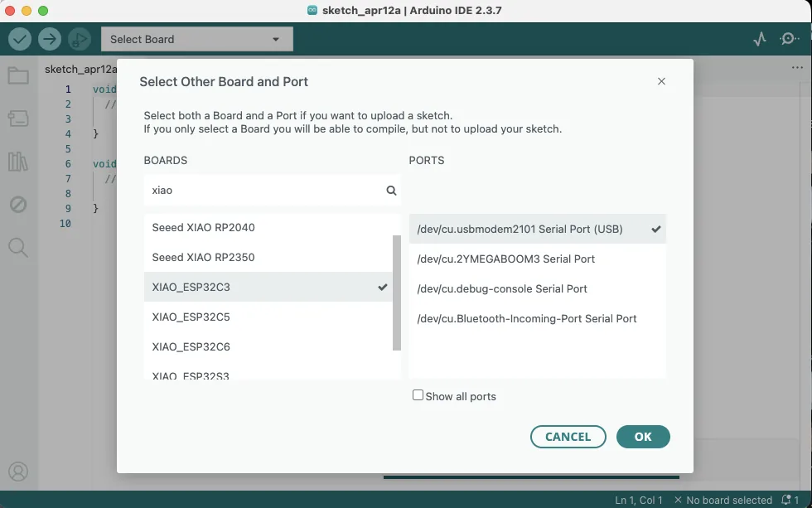Dismiss the dialog with CANCEL button
Viewport: 812px width, 508px height.
(x=568, y=437)
